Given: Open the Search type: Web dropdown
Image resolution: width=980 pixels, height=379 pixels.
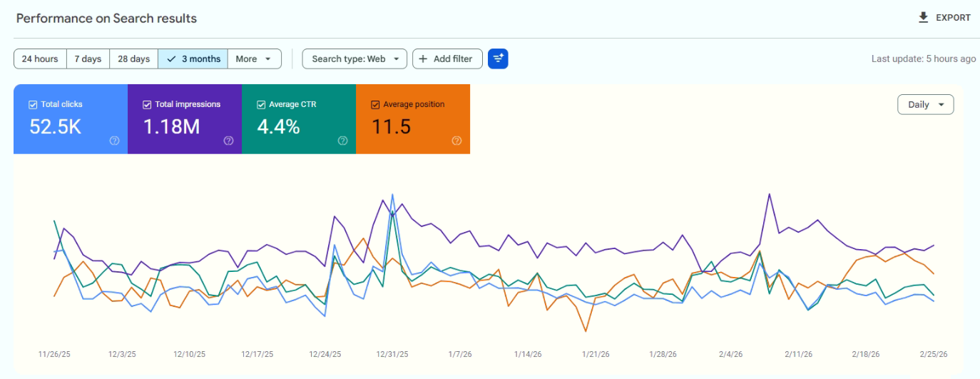Looking at the screenshot, I should click(354, 59).
